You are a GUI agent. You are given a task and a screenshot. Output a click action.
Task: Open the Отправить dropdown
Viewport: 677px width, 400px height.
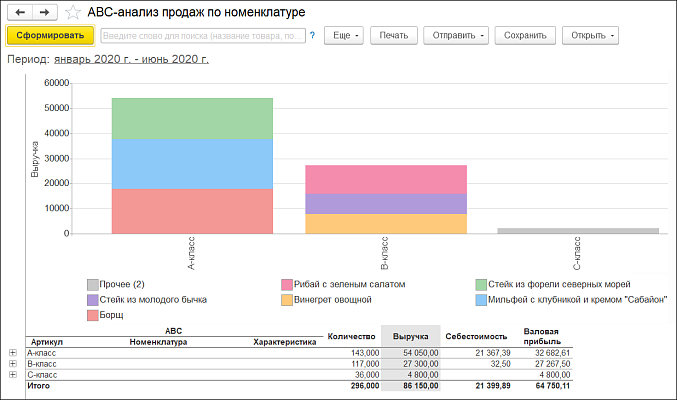tap(457, 36)
